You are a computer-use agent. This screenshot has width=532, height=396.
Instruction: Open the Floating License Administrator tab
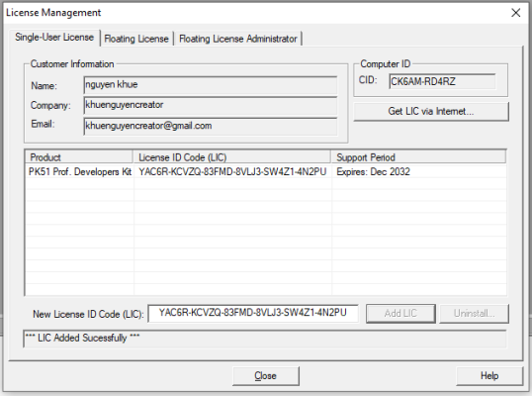point(238,39)
